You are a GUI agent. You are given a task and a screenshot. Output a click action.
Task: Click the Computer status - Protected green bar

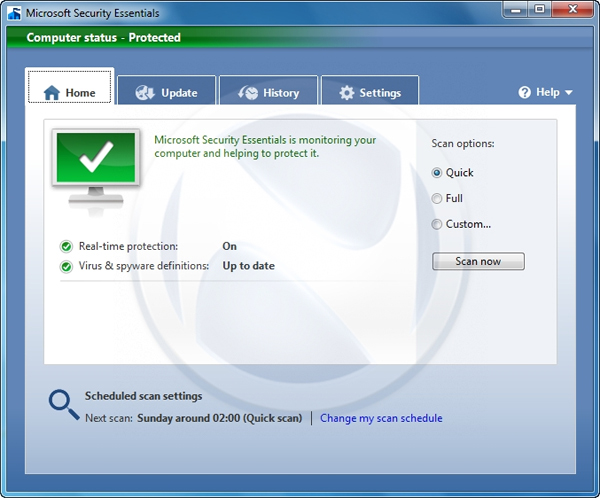pyautogui.click(x=300, y=38)
